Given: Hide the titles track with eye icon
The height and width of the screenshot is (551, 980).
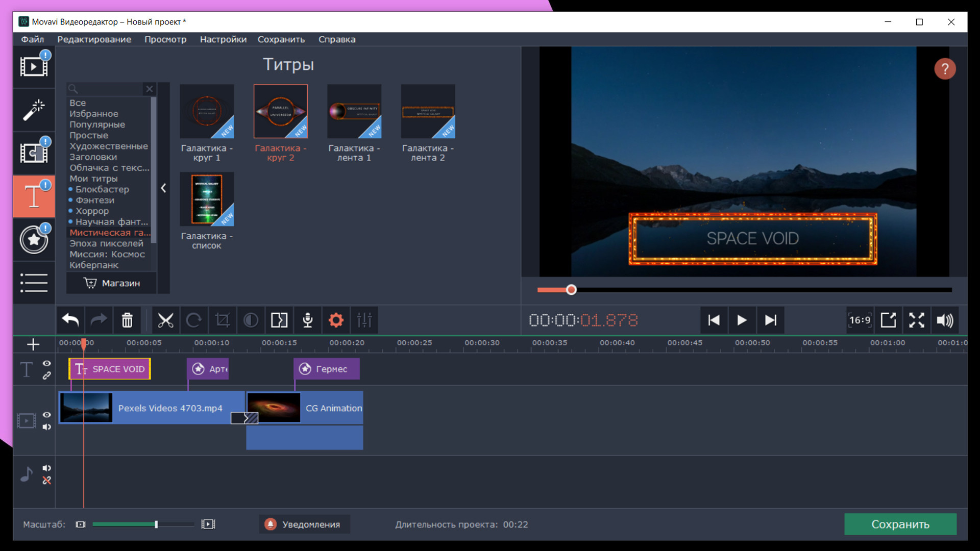Looking at the screenshot, I should (46, 363).
